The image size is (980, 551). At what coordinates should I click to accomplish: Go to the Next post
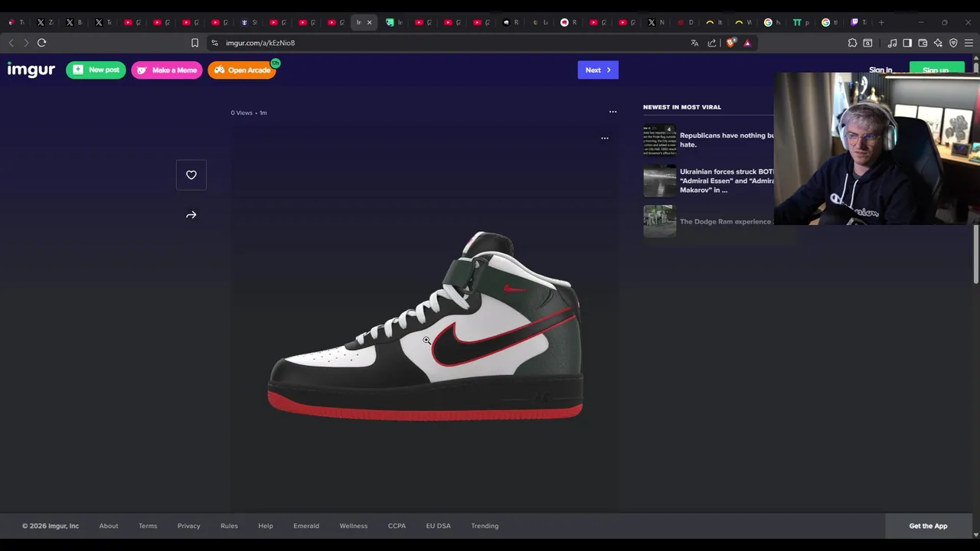[598, 70]
